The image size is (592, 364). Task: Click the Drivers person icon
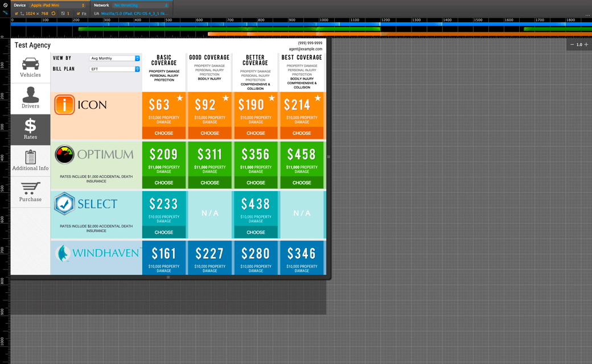pos(30,94)
